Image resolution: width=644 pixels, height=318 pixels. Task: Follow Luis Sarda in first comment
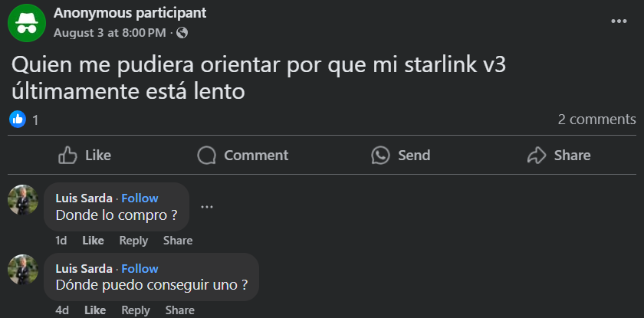(140, 198)
